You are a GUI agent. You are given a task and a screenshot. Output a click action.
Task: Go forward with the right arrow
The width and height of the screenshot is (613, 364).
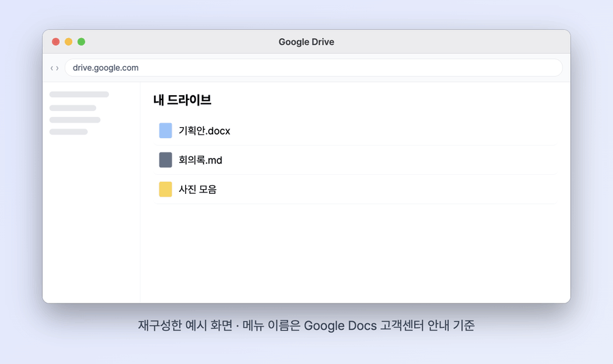57,68
